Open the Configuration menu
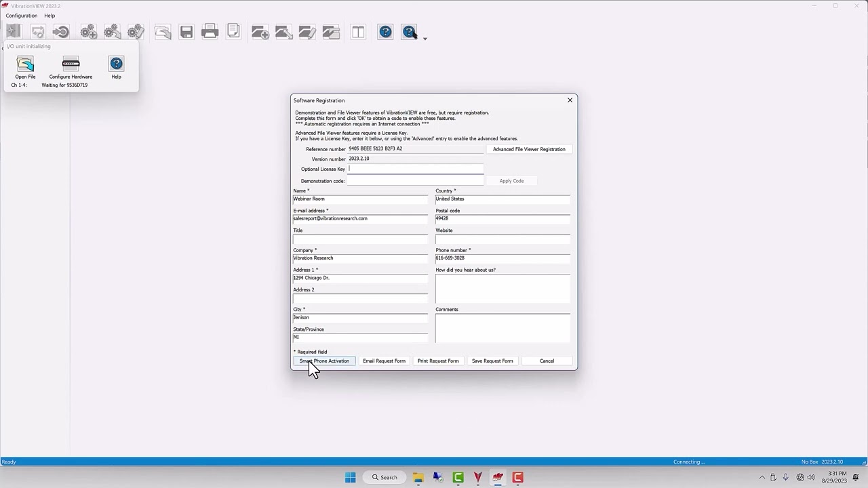868x488 pixels. (x=22, y=16)
